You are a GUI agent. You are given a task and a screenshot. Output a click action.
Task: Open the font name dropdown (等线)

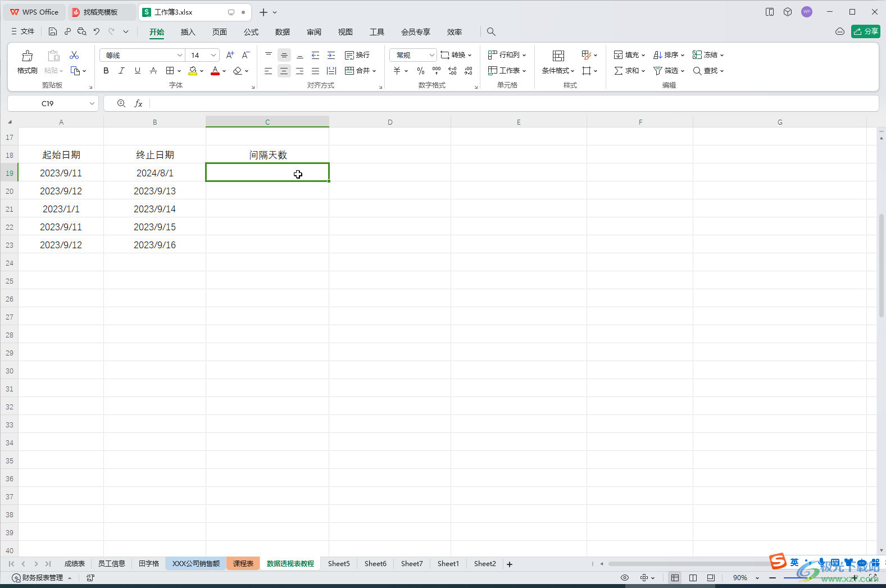179,55
